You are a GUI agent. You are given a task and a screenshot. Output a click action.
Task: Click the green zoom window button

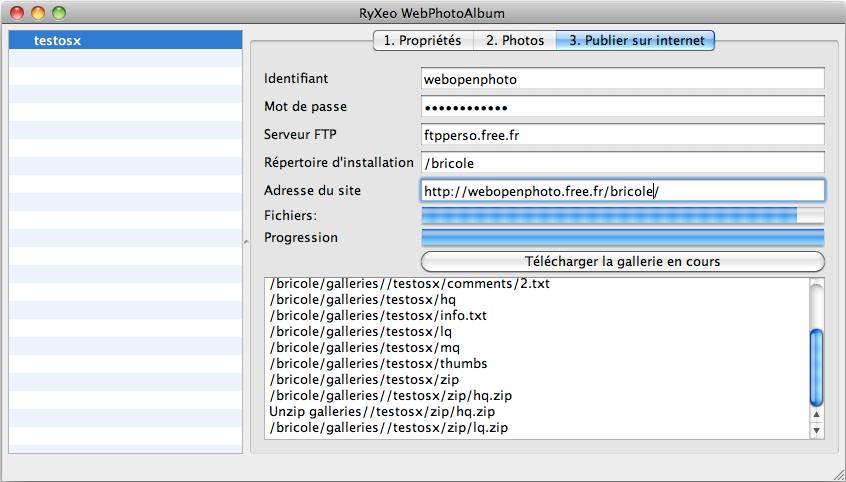[59, 13]
